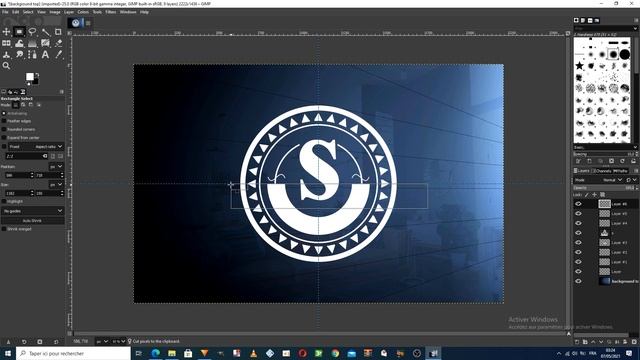Open the Select menu

click(x=28, y=12)
